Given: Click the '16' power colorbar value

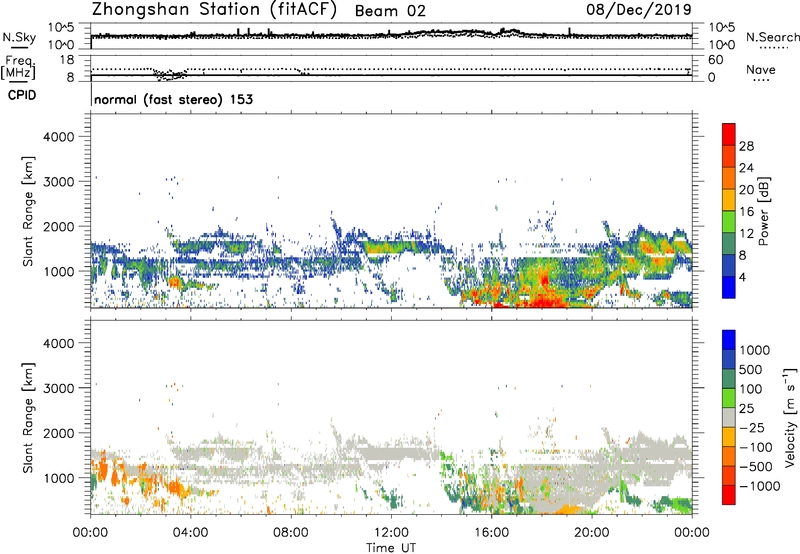Looking at the screenshot, I should [746, 212].
